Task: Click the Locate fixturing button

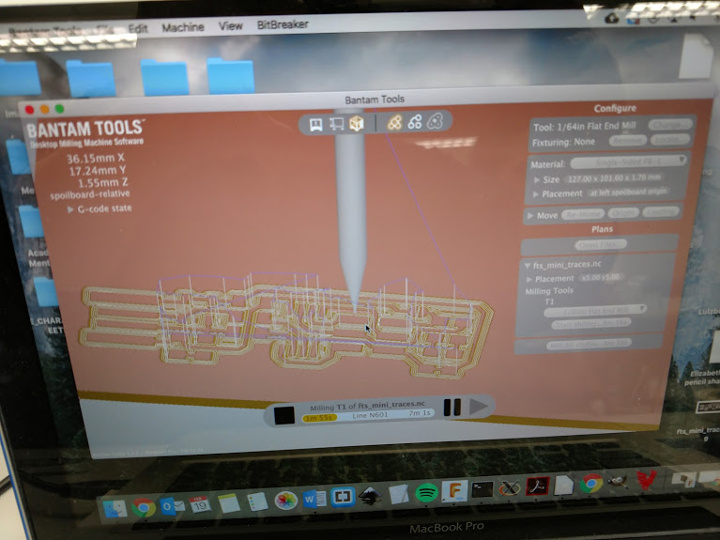Action: pos(671,140)
